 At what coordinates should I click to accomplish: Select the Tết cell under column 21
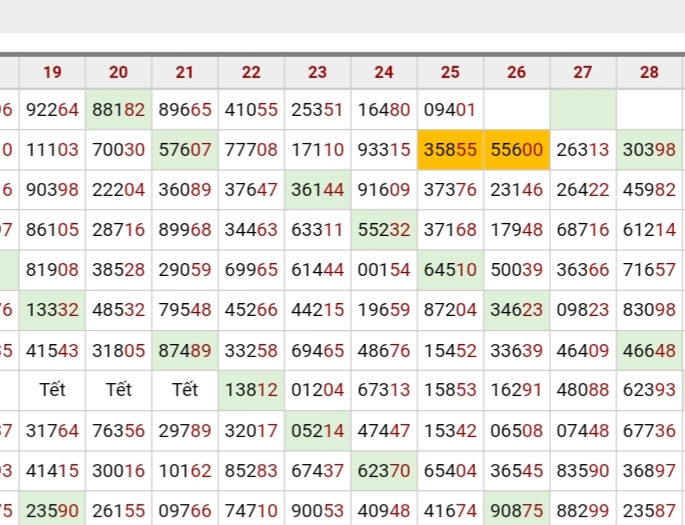pyautogui.click(x=185, y=390)
